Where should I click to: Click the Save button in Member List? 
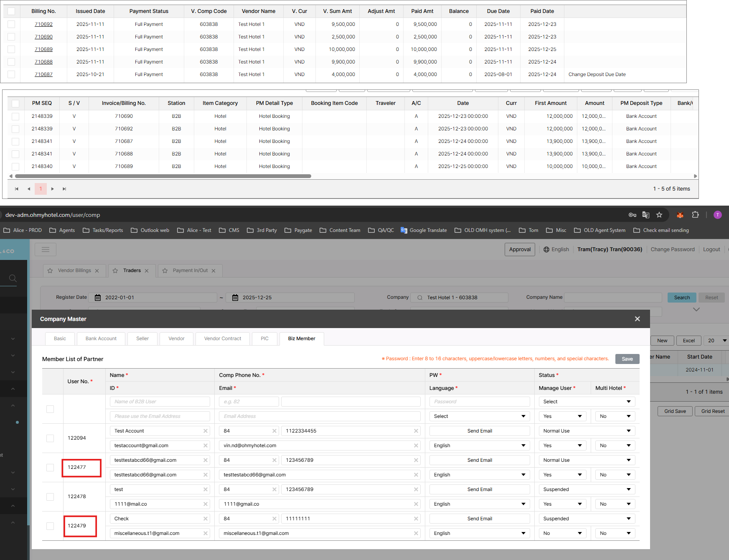tap(627, 359)
